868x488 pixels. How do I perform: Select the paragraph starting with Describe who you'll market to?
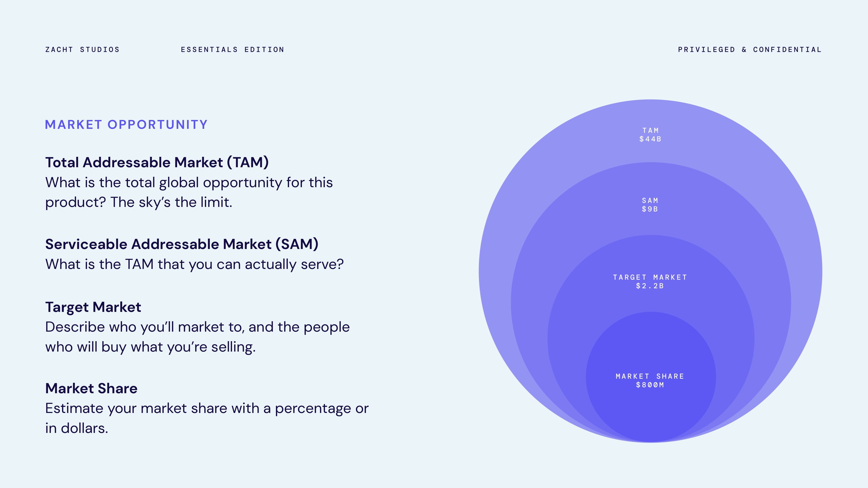(197, 337)
